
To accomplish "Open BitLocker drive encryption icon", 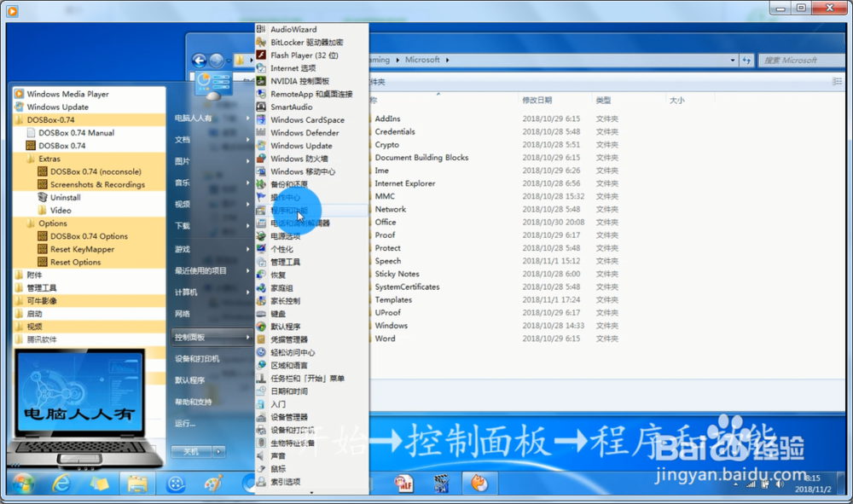I will pyautogui.click(x=261, y=43).
